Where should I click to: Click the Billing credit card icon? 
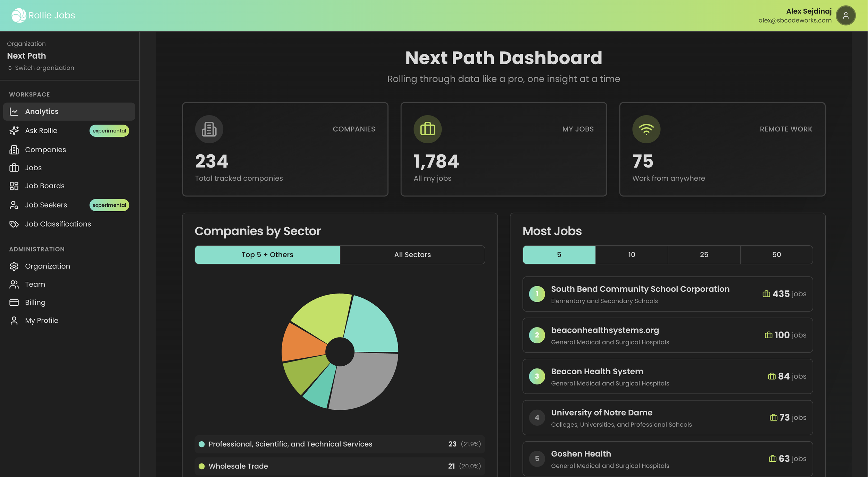pyautogui.click(x=14, y=302)
